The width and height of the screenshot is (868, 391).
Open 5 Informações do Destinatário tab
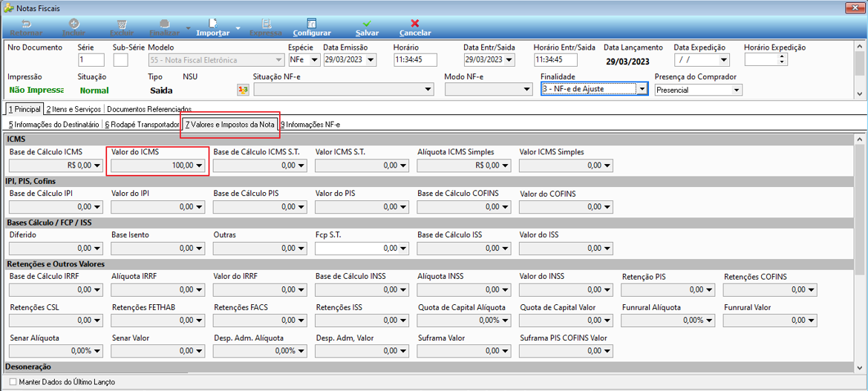point(54,125)
